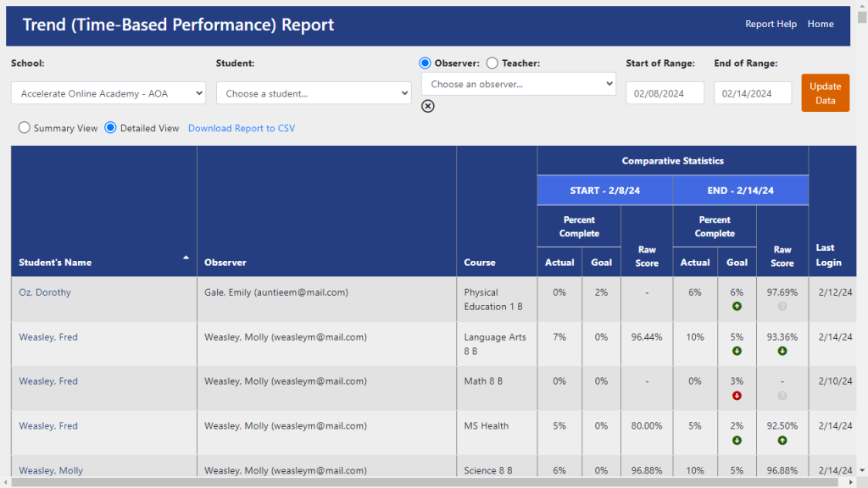Click green up arrow under the 92.50% raw score
Screen dimensions: 868x488
tap(782, 440)
